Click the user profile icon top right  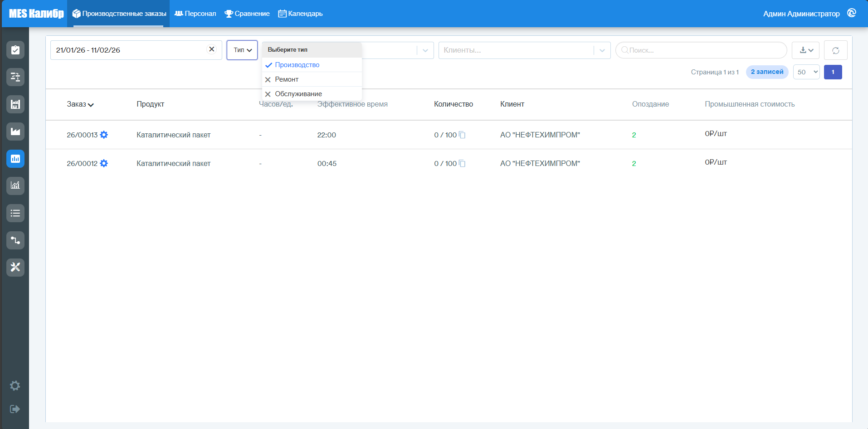tap(852, 13)
